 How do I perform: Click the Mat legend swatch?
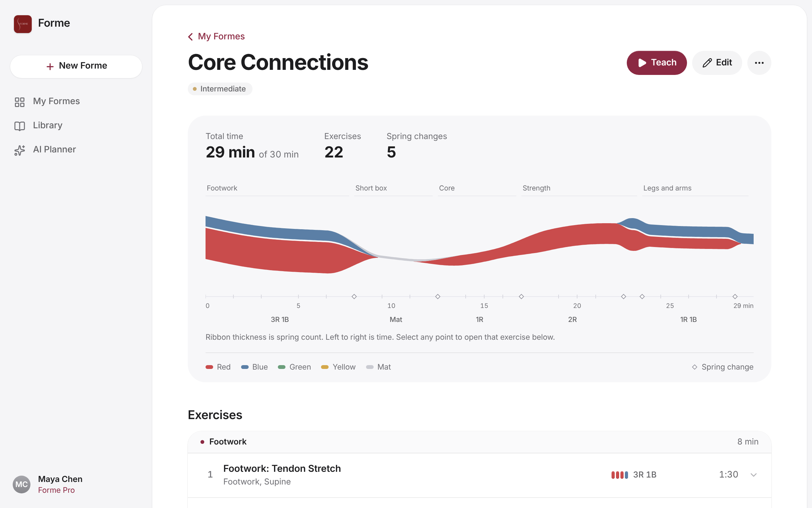click(370, 367)
